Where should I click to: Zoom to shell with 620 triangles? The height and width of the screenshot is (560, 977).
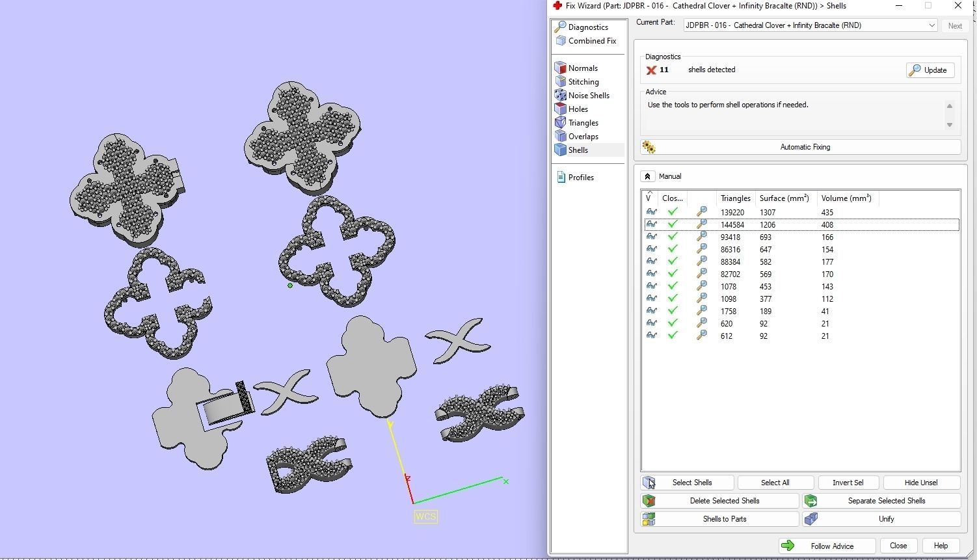click(x=702, y=323)
